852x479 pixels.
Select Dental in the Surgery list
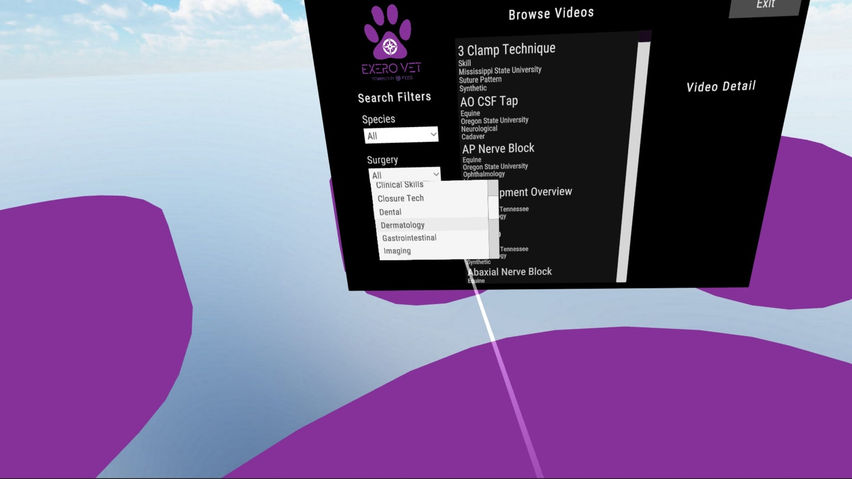point(390,212)
